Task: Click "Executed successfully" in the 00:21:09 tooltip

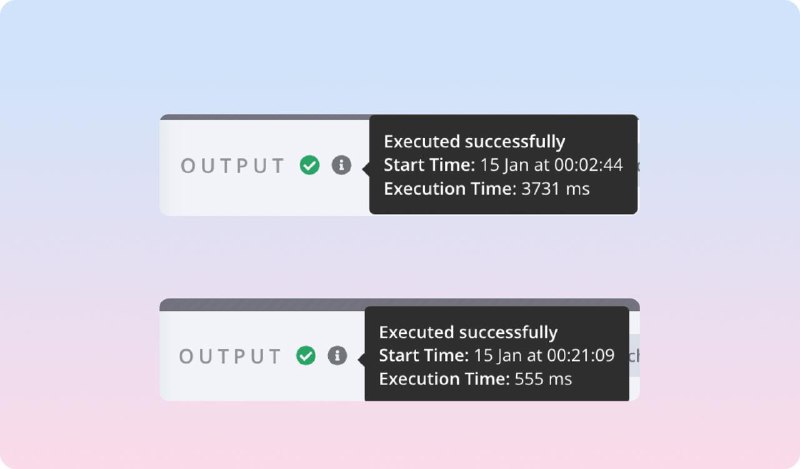Action: pos(468,332)
